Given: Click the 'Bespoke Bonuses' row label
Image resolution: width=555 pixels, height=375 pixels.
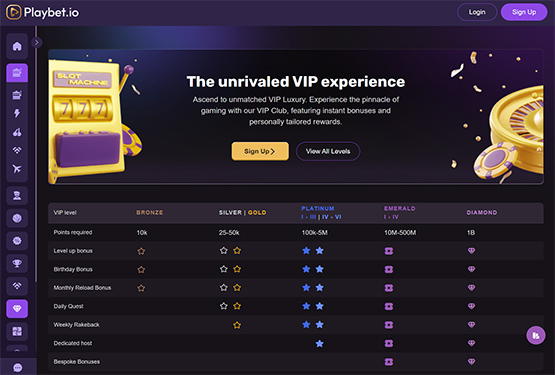Looking at the screenshot, I should (x=76, y=362).
